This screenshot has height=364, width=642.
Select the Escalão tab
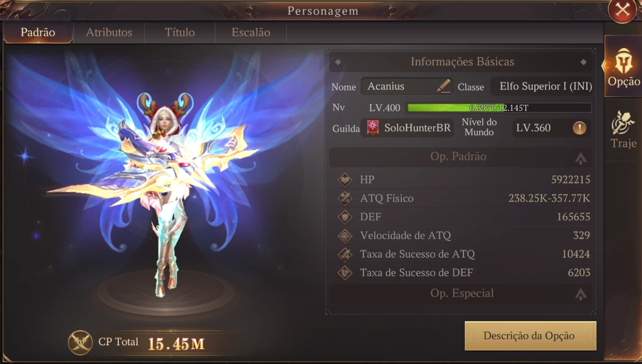(x=251, y=33)
